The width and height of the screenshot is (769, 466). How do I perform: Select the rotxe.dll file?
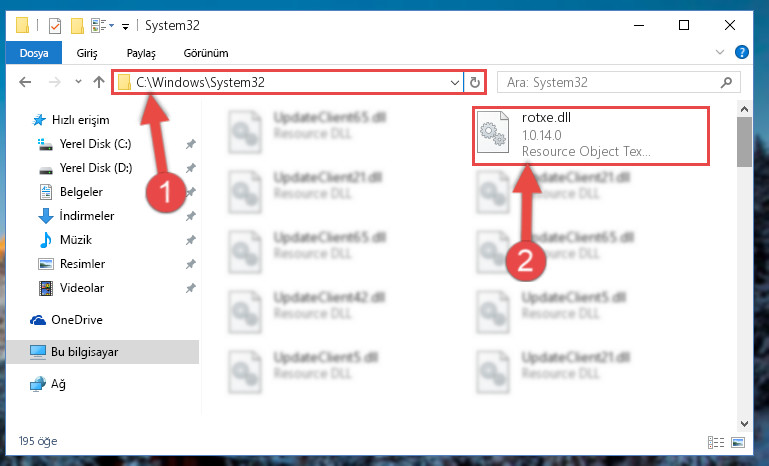click(x=590, y=136)
